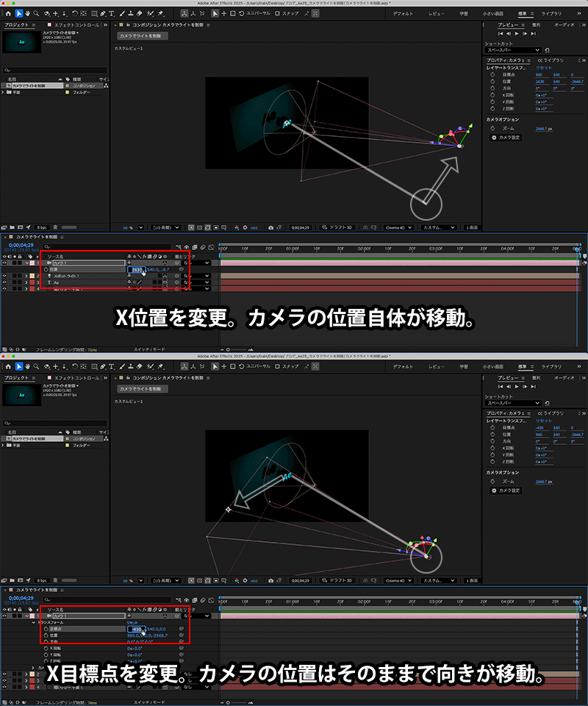Switch to the レビュー workspace in the upper window
The image size is (588, 706).
click(x=436, y=13)
